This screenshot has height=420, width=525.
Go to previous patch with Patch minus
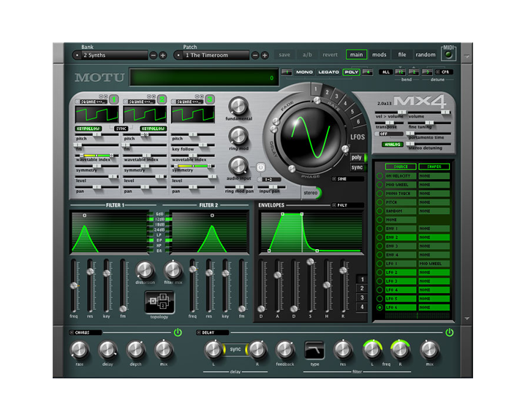(255, 56)
